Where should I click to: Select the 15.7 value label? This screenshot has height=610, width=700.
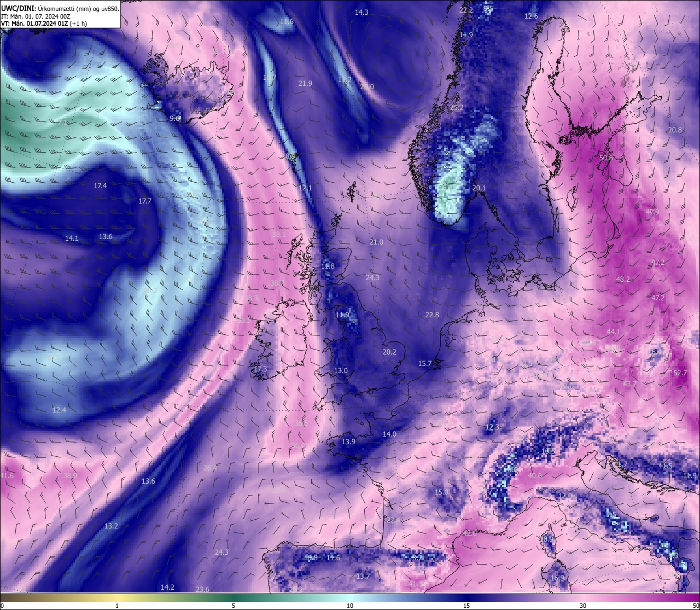pos(425,364)
